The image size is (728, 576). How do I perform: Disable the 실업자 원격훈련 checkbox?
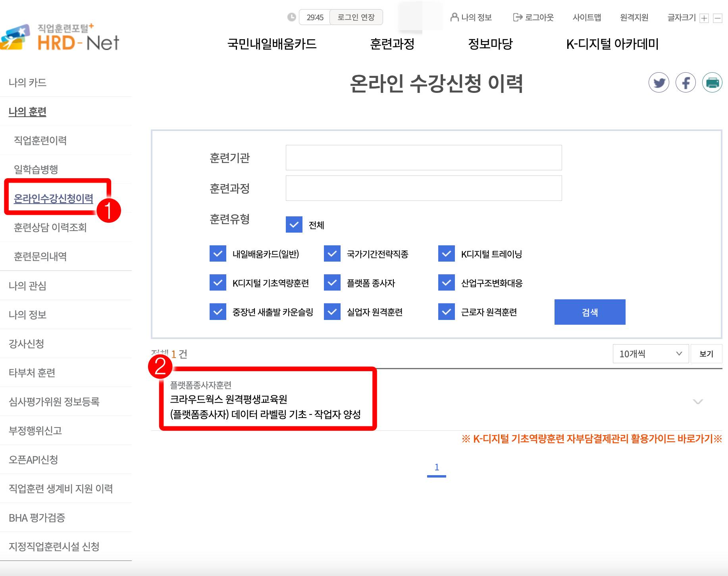332,312
